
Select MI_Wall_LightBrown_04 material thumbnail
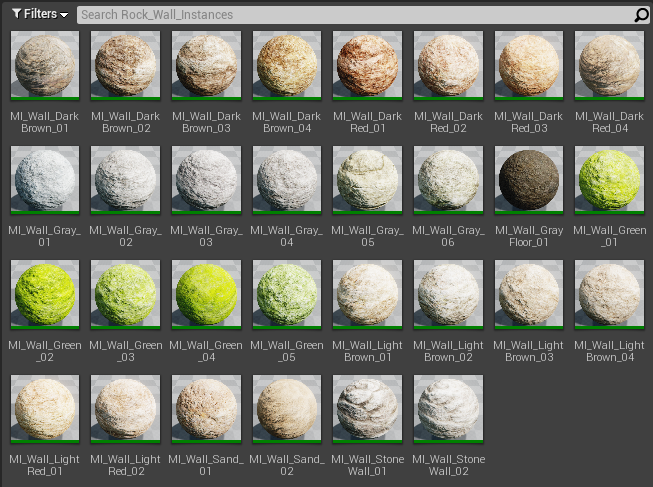pos(609,295)
